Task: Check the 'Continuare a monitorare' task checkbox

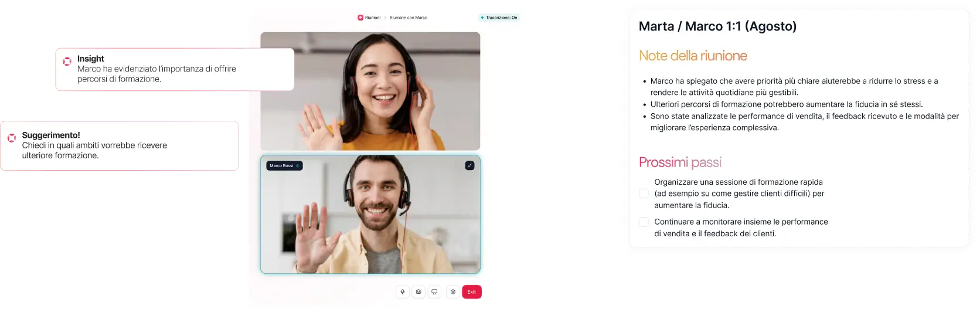Action: (x=644, y=222)
